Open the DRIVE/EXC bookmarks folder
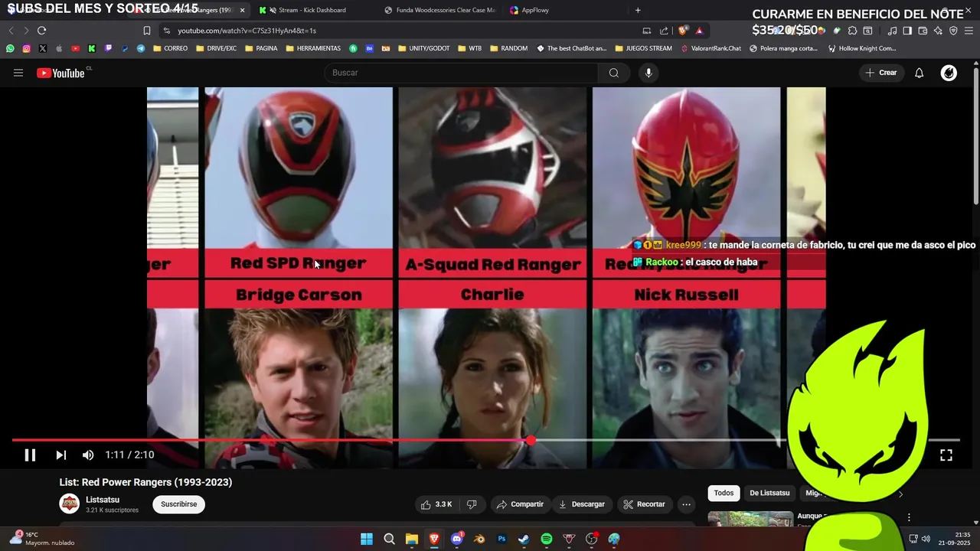The image size is (980, 551). (x=216, y=48)
